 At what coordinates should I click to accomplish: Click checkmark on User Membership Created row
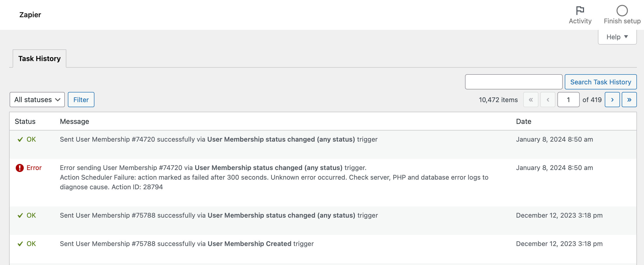tap(20, 244)
